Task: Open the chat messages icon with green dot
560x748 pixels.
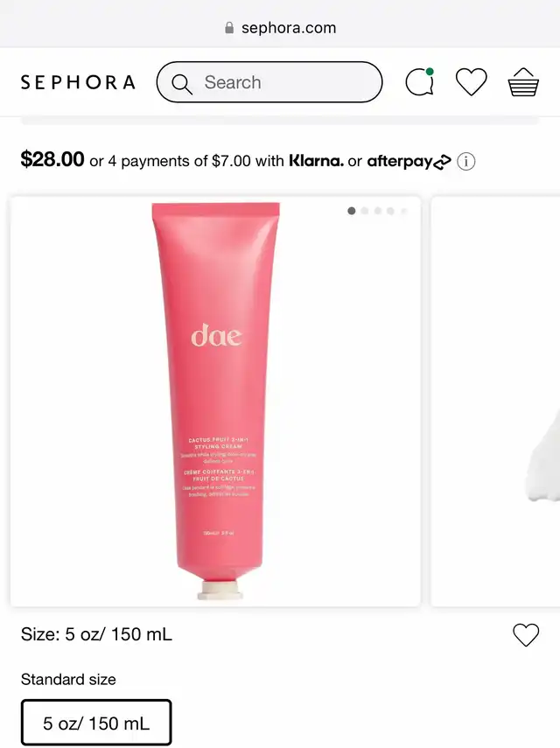Action: [x=420, y=82]
